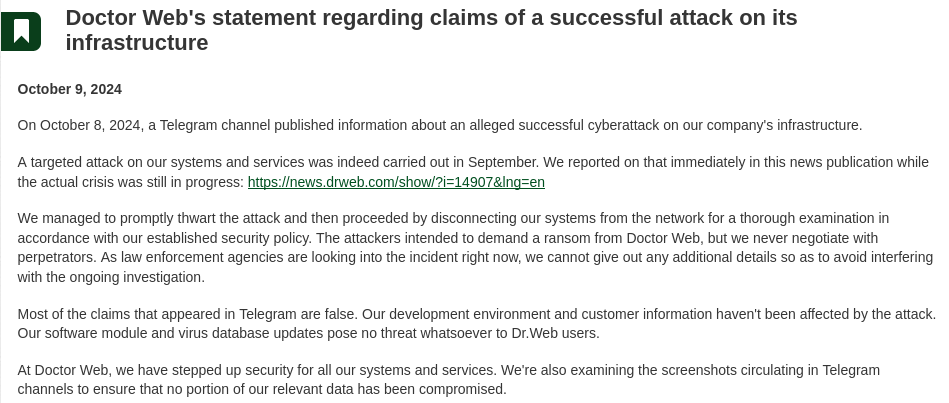This screenshot has height=403, width=949.
Task: Click the word 'infrastructure' in the headline
Action: click(137, 43)
